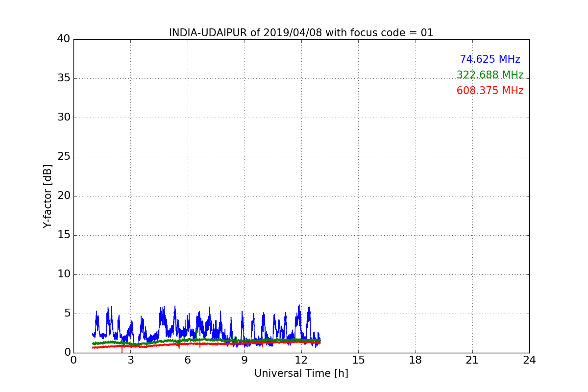The height and width of the screenshot is (392, 588).
Task: Click the Y-factor [dB] axis label
Action: (48, 196)
